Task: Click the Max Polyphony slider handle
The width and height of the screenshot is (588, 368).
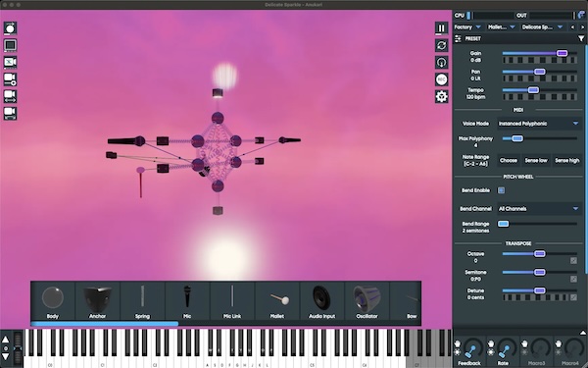Action: coord(517,138)
